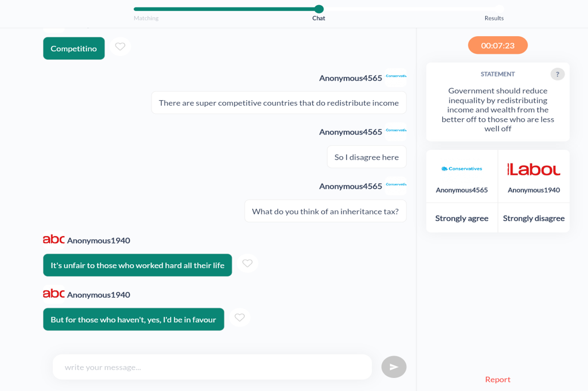Type in the write your message field
588x391 pixels.
pyautogui.click(x=212, y=367)
